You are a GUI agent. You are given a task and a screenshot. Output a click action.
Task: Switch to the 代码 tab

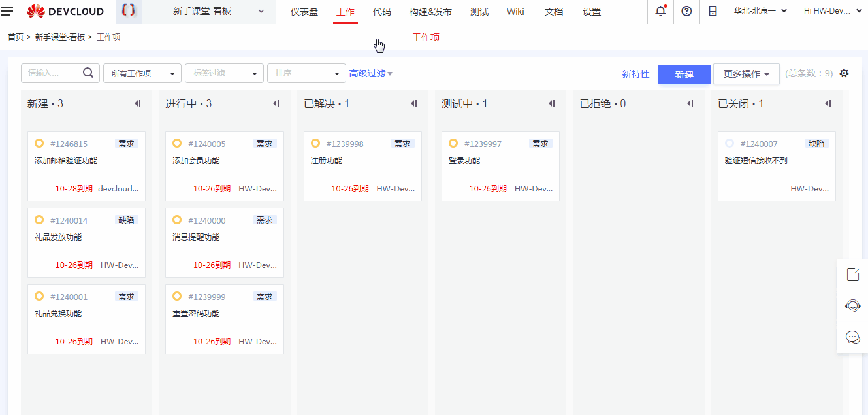point(381,11)
